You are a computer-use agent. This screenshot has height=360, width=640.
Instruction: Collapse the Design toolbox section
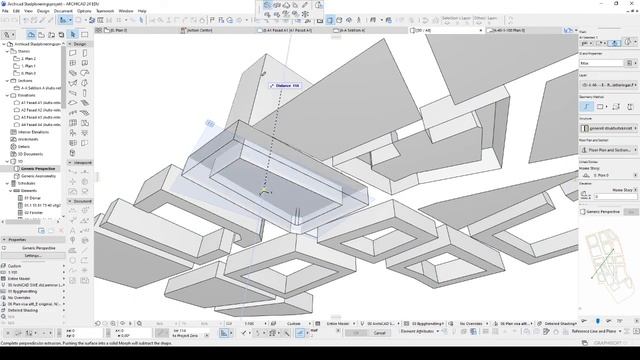(x=70, y=44)
